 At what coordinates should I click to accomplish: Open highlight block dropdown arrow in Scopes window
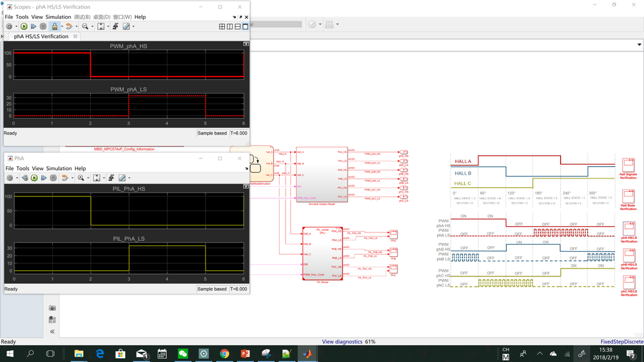click(x=77, y=26)
